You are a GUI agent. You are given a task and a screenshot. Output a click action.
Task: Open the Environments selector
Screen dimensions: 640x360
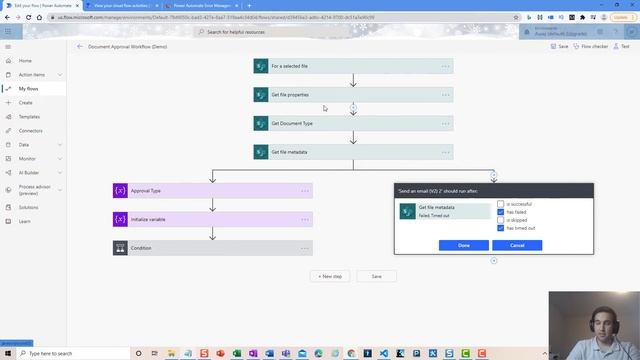click(556, 31)
